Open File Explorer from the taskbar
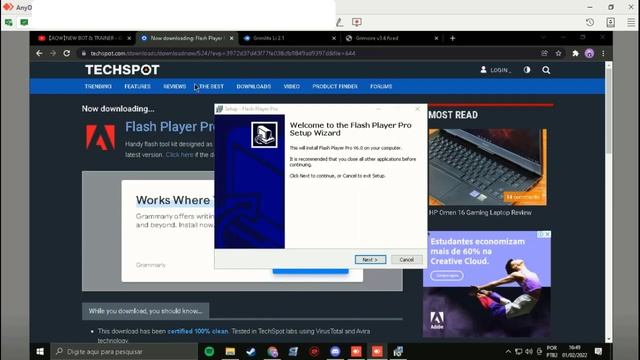 [230, 351]
